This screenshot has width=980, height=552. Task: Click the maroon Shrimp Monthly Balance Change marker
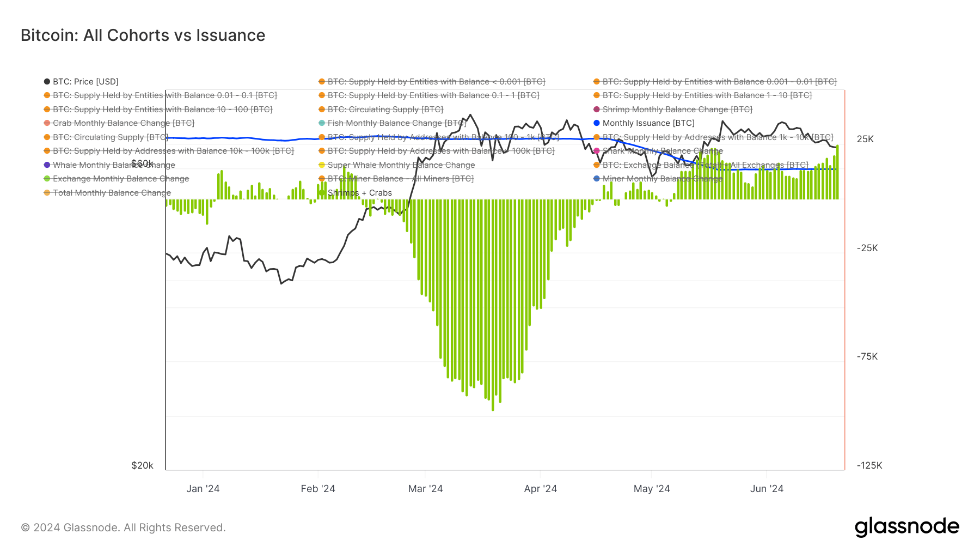[x=597, y=110]
